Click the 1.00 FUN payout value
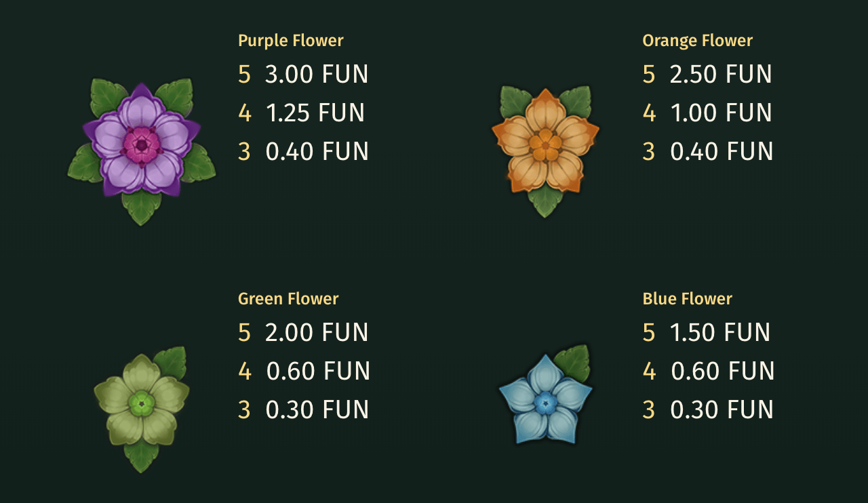Screen dimensions: 868x503 [721, 113]
